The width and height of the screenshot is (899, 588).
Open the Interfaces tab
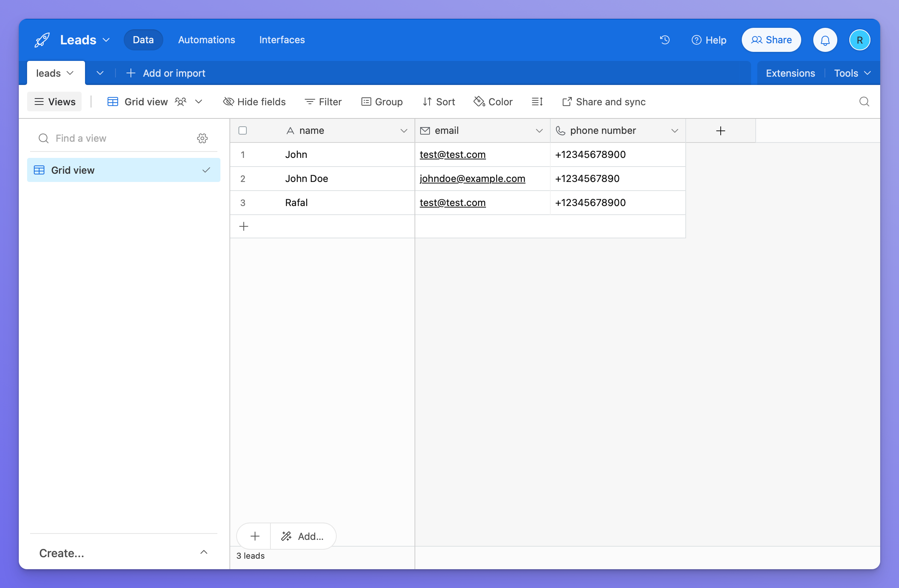point(282,39)
